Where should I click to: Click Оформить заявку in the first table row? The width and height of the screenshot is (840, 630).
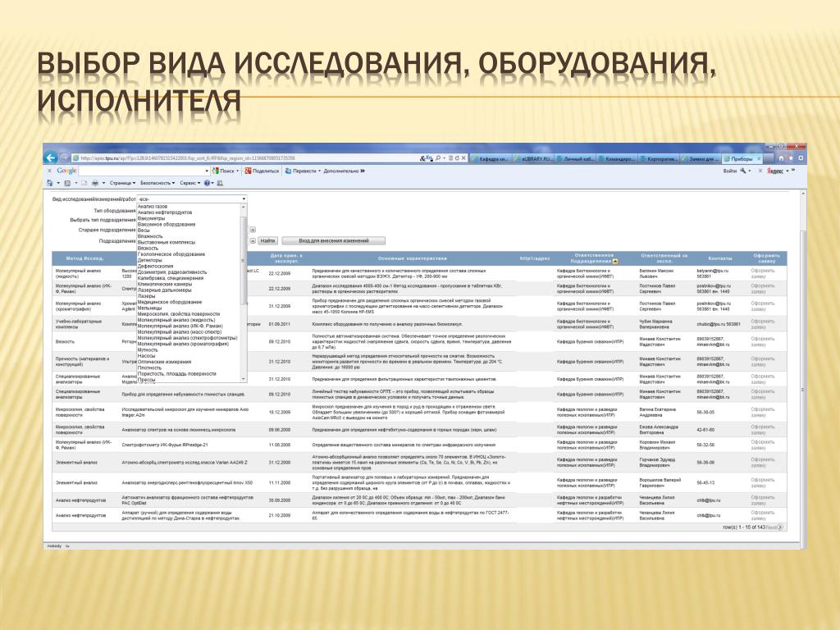[762, 274]
